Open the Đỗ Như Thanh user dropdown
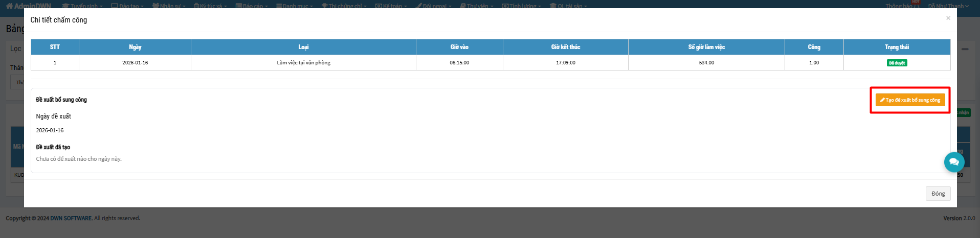This screenshot has height=238, width=980. point(948,6)
